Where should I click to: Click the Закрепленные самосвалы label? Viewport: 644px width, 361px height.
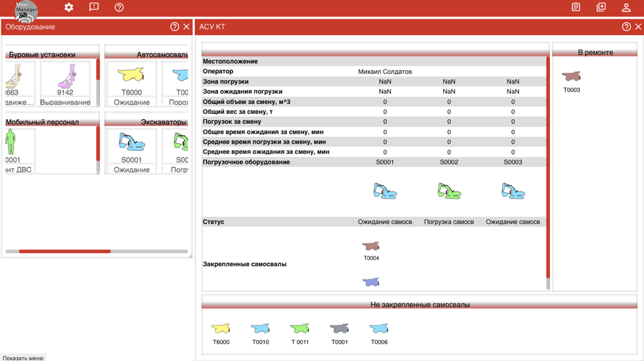pyautogui.click(x=244, y=264)
